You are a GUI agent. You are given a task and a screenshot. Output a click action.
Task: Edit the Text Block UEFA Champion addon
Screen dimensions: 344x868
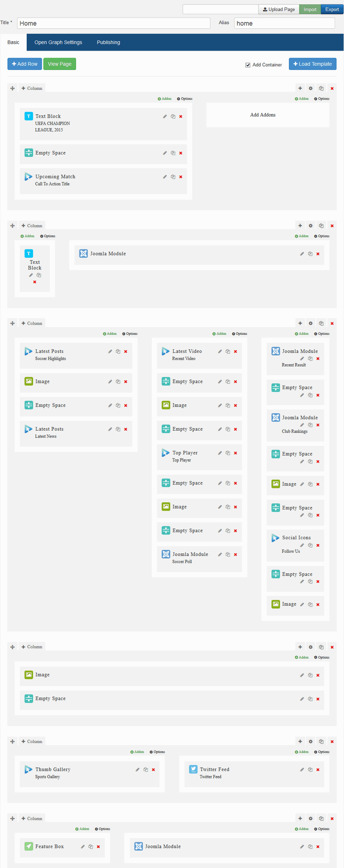pyautogui.click(x=165, y=116)
